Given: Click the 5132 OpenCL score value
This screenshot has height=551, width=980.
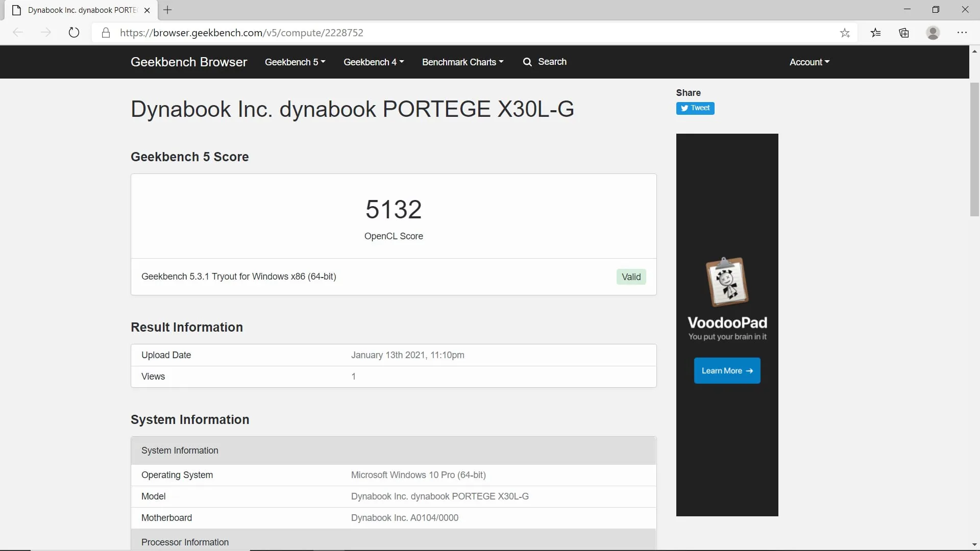Looking at the screenshot, I should click(x=394, y=209).
